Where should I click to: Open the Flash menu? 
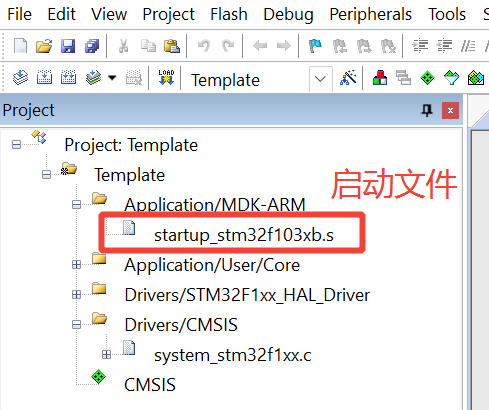click(x=229, y=14)
